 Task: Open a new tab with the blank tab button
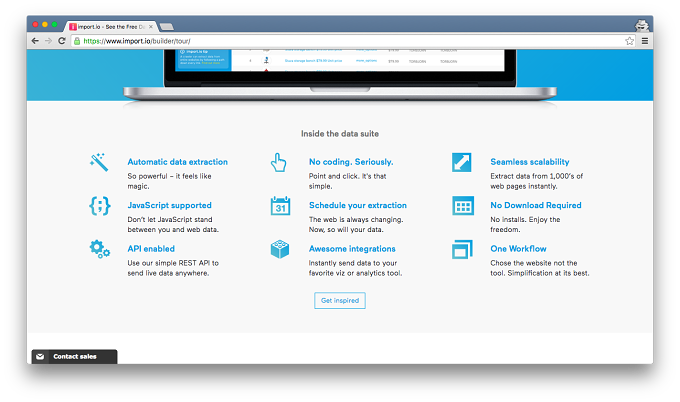click(x=167, y=27)
